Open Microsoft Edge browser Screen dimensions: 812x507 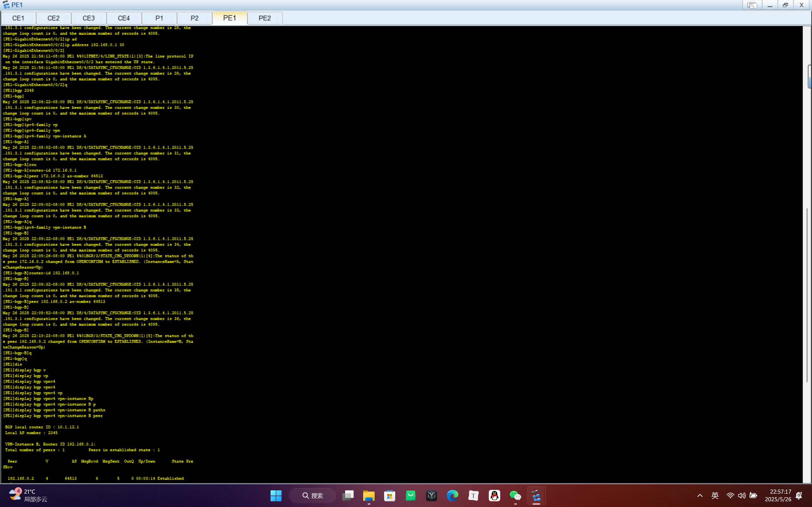452,496
